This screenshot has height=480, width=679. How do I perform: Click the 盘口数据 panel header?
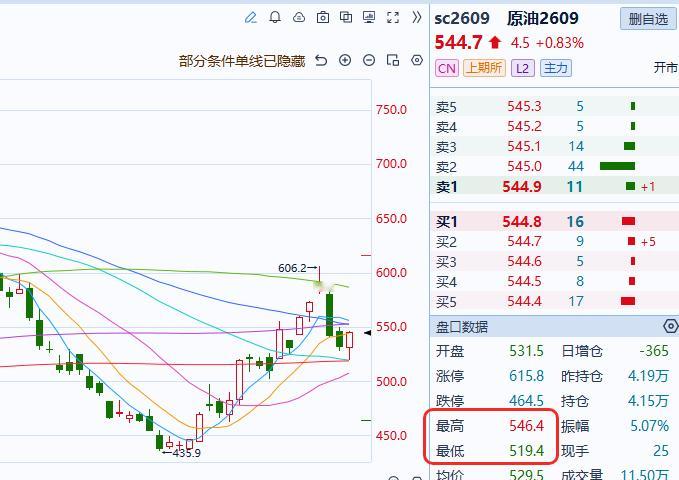[x=554, y=327]
